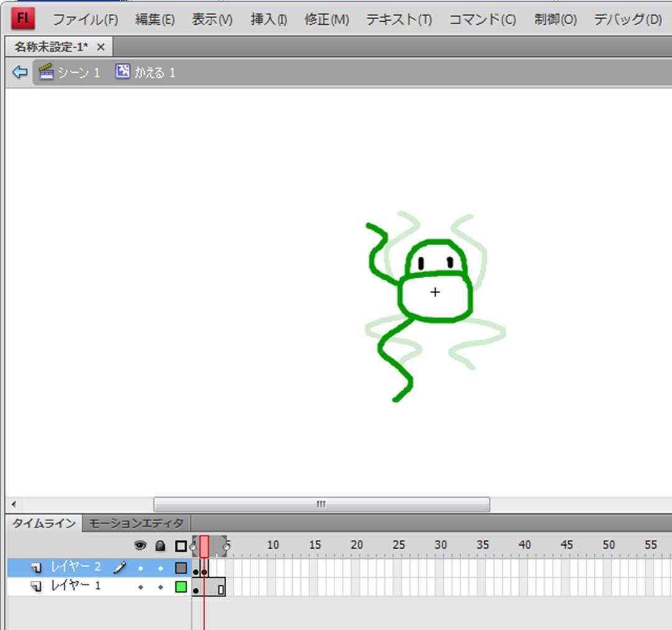Screen dimensions: 672x630
Task: Open the コマンド(C) menu
Action: (x=482, y=19)
